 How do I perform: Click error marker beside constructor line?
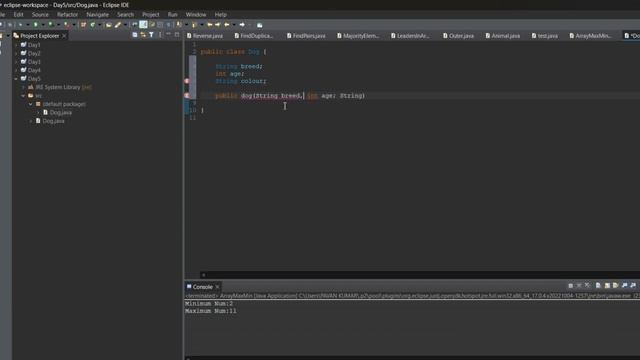pos(187,96)
